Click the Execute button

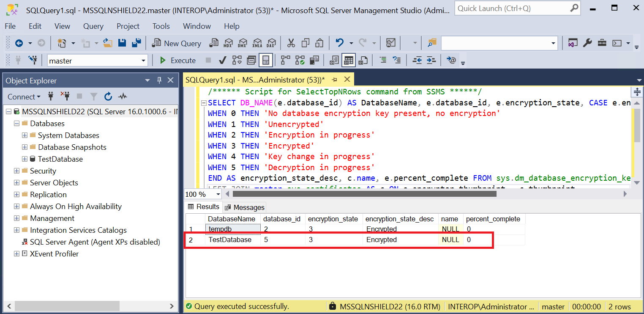click(177, 61)
